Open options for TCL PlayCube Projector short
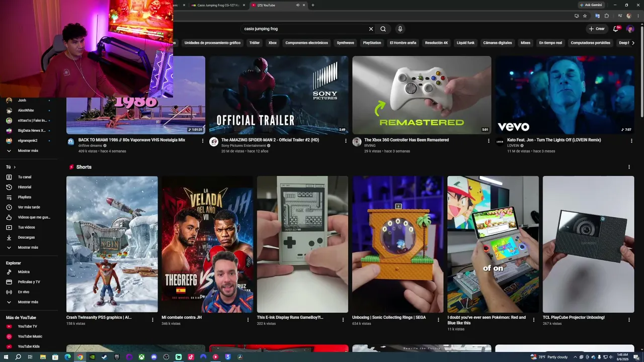Viewport: 644px width, 362px height. (629, 319)
